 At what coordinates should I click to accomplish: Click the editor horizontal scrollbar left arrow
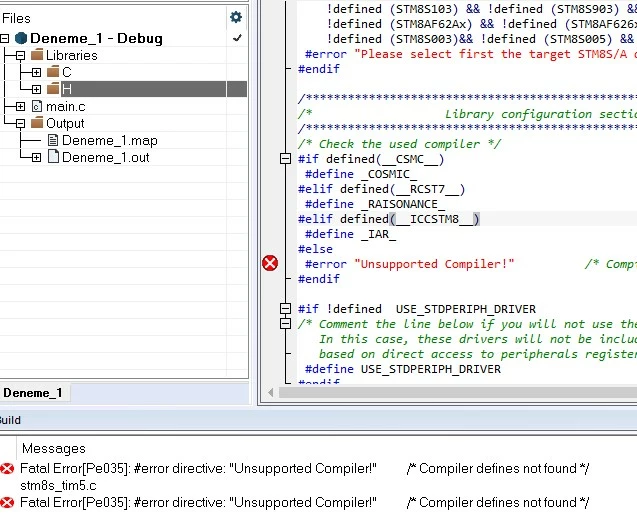coord(271,392)
